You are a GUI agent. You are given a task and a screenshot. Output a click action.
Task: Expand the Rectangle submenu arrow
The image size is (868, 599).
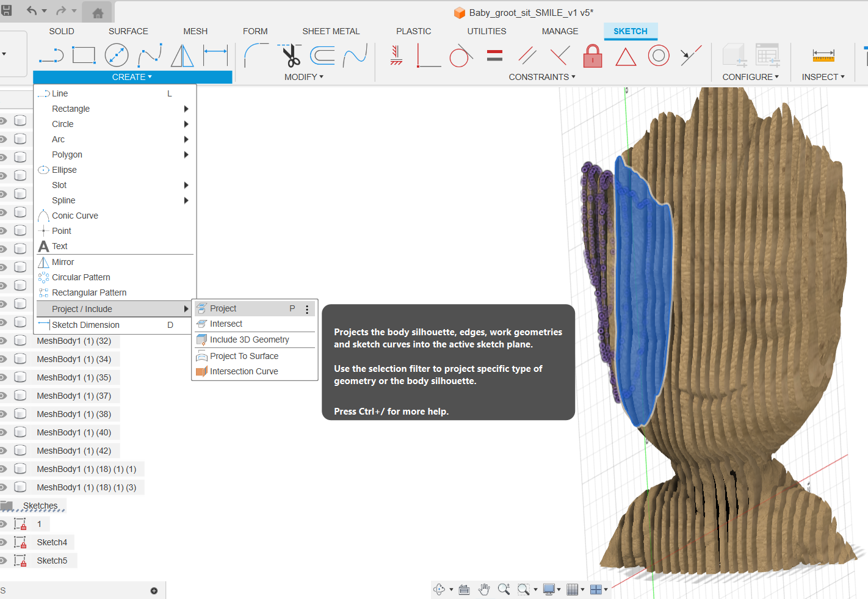(186, 109)
